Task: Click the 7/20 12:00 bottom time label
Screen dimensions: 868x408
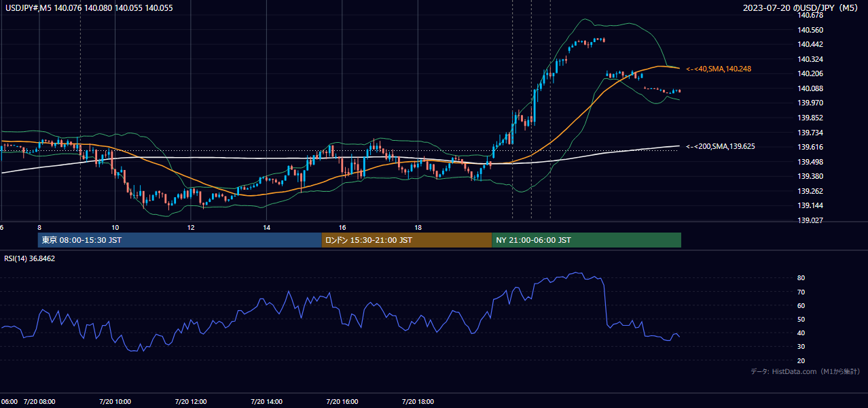Action: click(x=191, y=401)
